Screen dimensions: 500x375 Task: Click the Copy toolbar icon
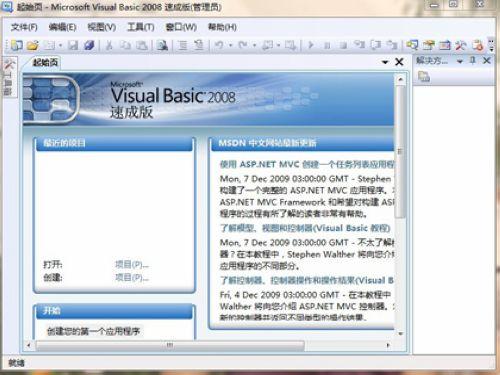pos(125,45)
